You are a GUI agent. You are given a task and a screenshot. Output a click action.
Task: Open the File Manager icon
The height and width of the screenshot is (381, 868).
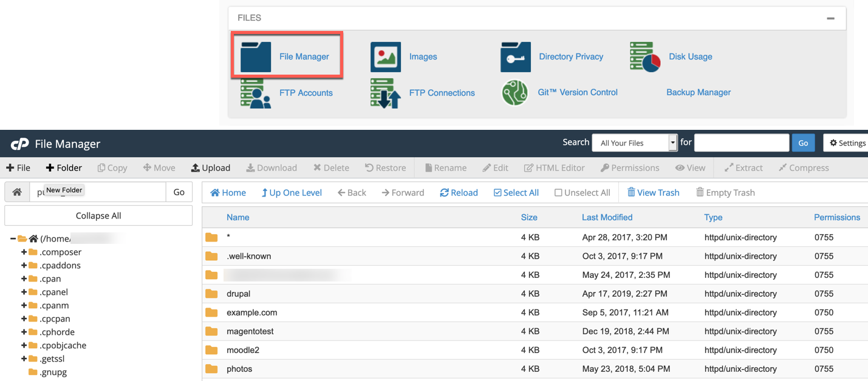[x=256, y=57]
